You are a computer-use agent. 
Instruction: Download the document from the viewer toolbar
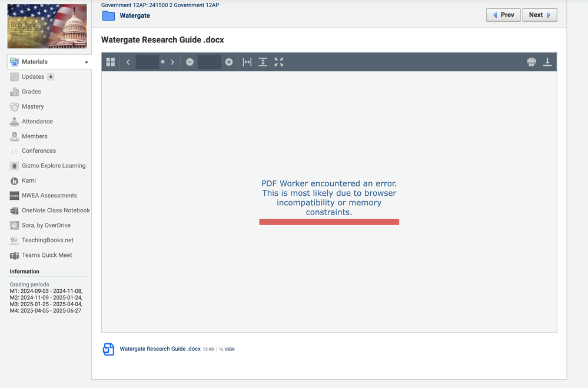pyautogui.click(x=547, y=62)
